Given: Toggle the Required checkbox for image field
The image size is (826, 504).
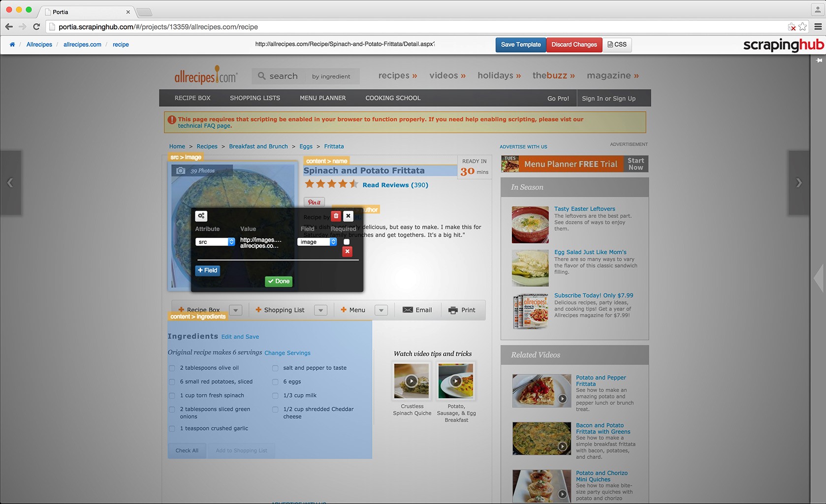Looking at the screenshot, I should click(347, 242).
